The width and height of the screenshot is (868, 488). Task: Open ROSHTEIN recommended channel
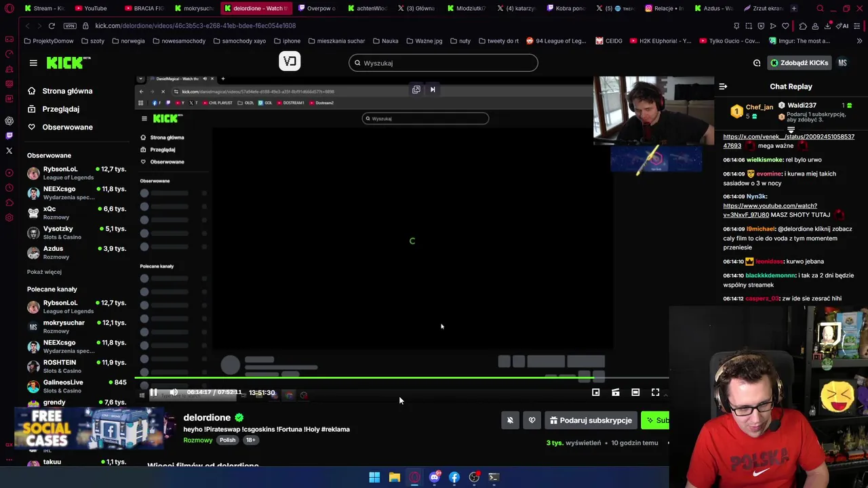[77, 366]
